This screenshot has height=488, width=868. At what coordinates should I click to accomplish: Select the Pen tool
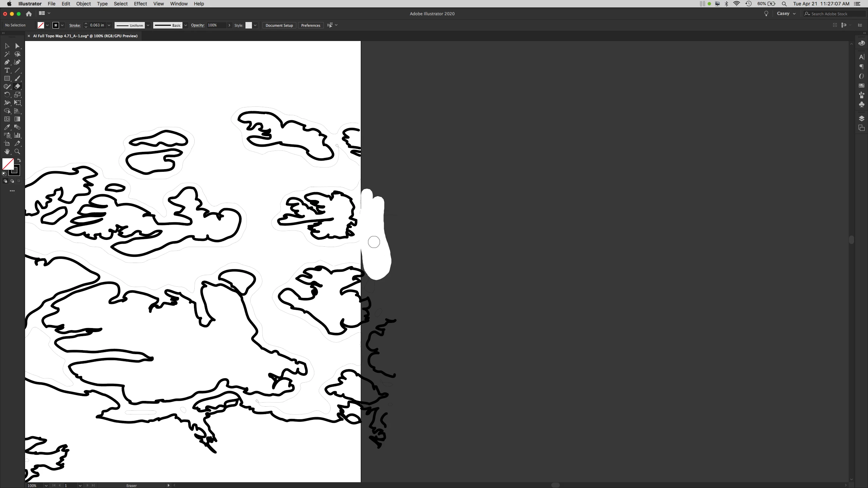pyautogui.click(x=7, y=62)
